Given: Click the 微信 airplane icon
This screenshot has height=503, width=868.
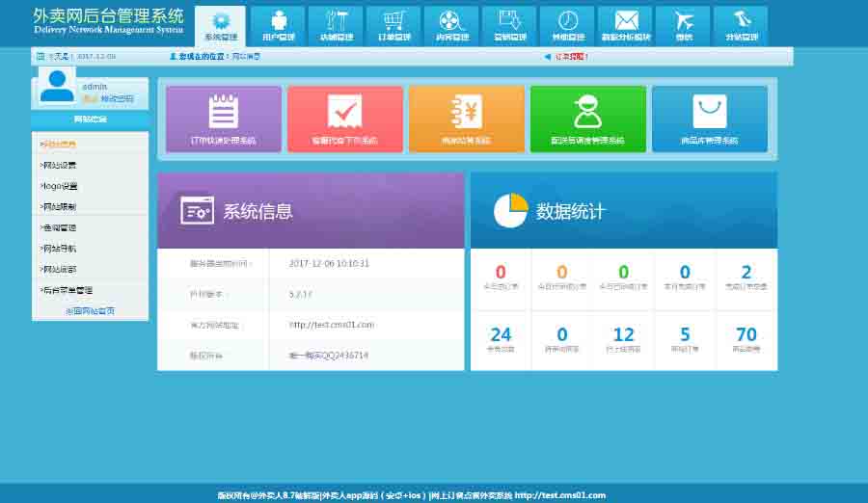Looking at the screenshot, I should coord(684,25).
